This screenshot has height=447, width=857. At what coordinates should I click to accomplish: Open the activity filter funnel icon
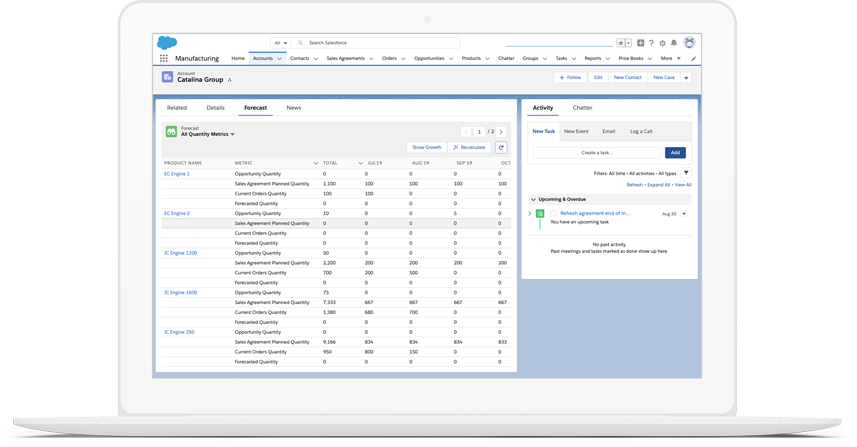pos(686,173)
